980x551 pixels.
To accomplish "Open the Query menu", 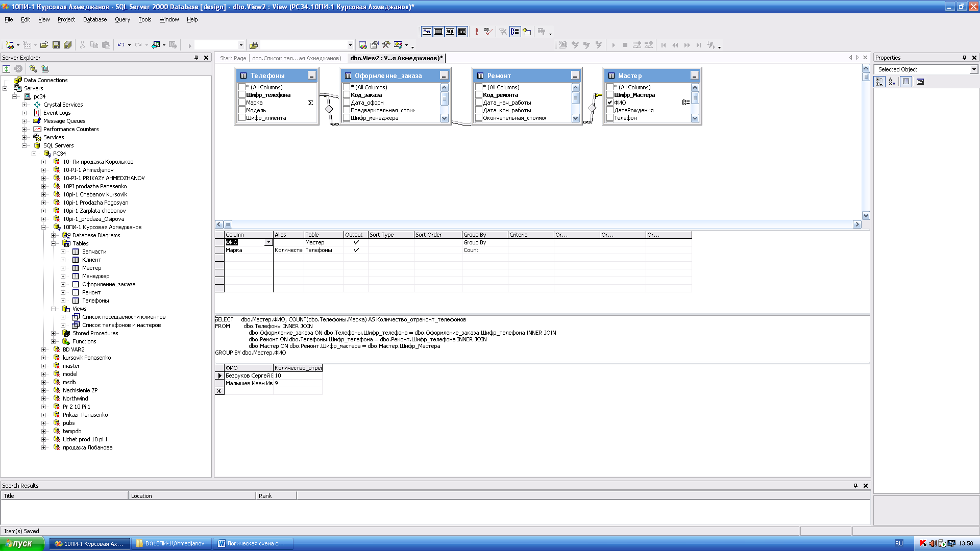I will point(122,19).
